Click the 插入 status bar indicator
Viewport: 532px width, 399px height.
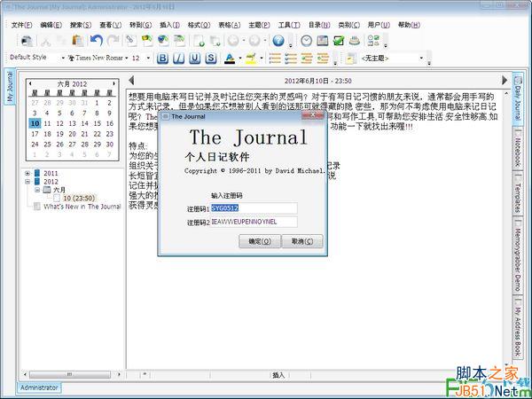pos(278,375)
